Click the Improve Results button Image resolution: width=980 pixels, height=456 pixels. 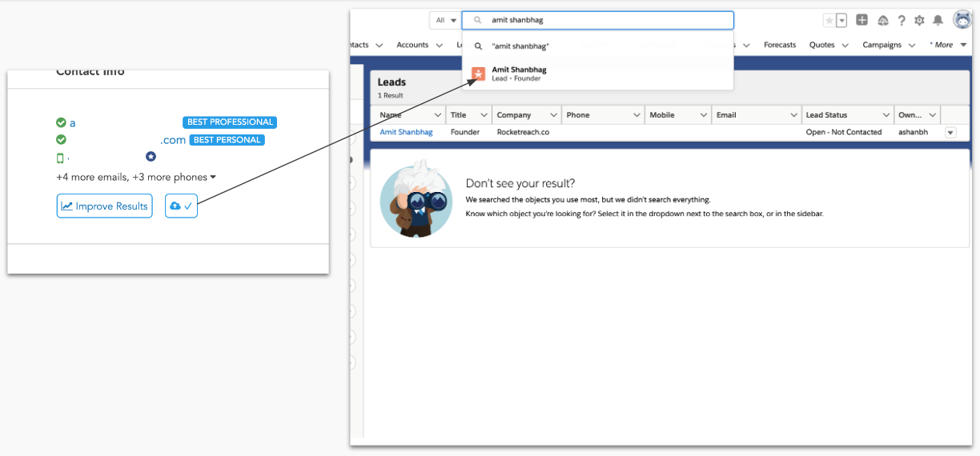[104, 206]
